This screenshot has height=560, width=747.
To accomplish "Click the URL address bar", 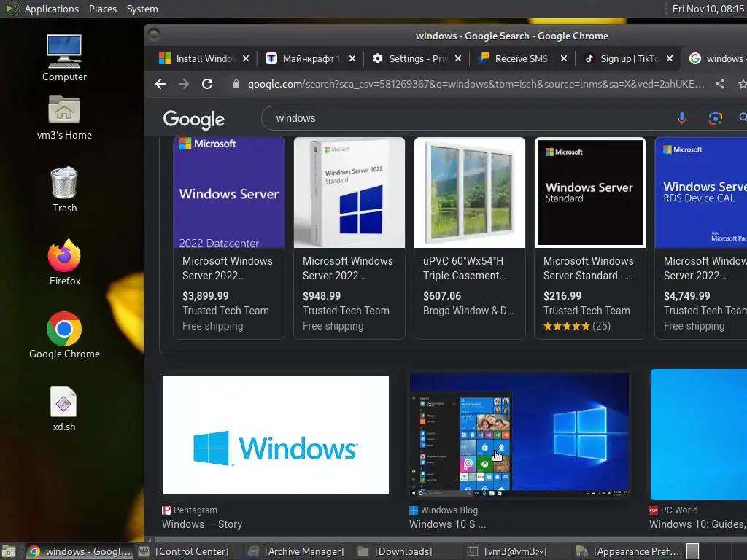I will pos(476,85).
